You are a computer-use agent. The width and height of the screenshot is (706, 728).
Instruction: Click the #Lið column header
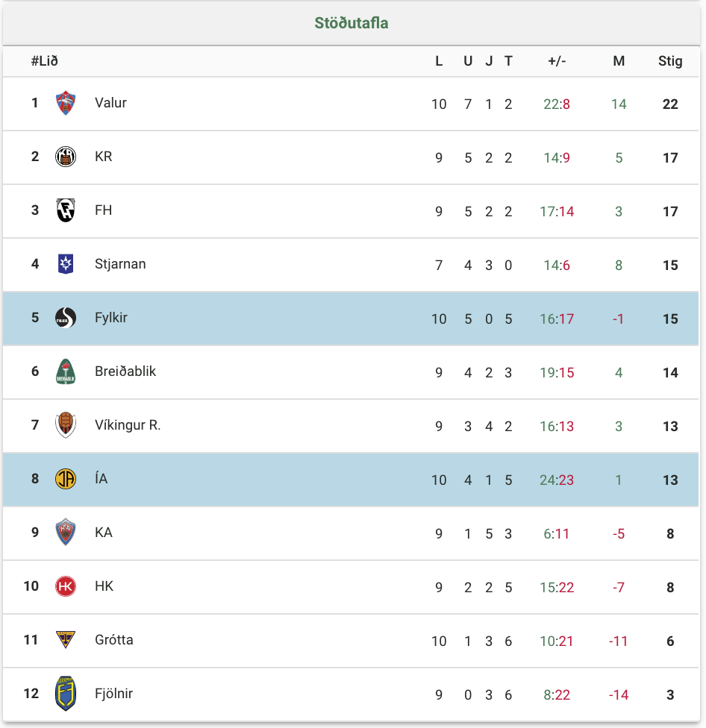pos(45,61)
